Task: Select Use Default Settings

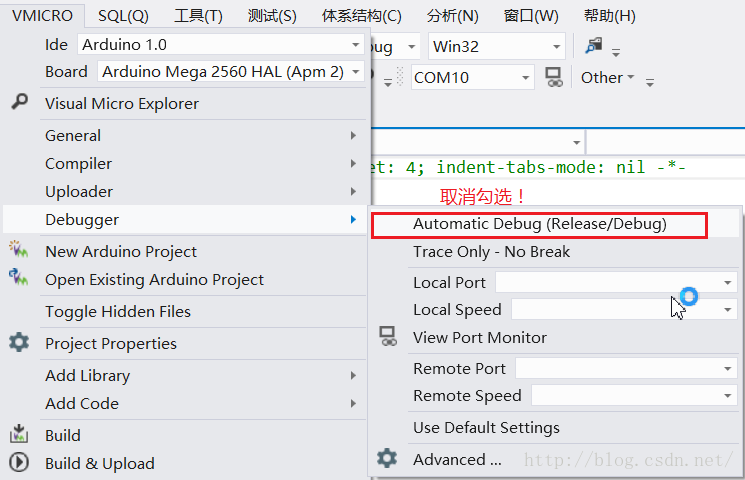Action: point(486,428)
